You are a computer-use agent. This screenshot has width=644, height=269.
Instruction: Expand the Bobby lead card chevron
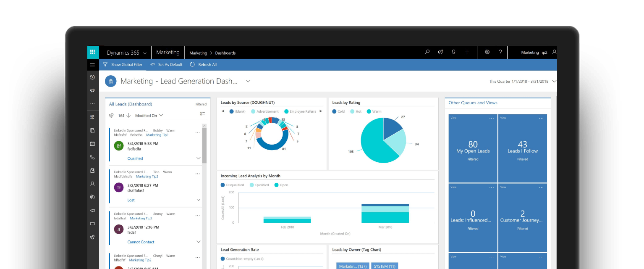click(199, 158)
